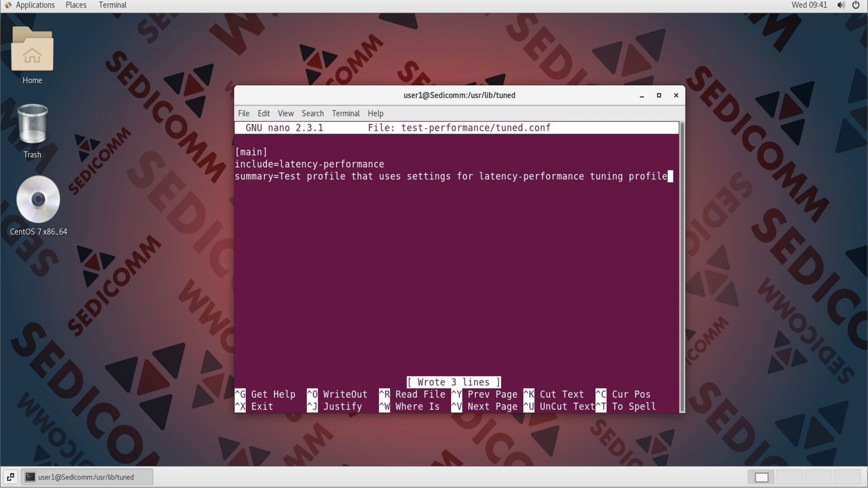868x488 pixels.
Task: Open the View menu in terminal
Action: click(285, 113)
